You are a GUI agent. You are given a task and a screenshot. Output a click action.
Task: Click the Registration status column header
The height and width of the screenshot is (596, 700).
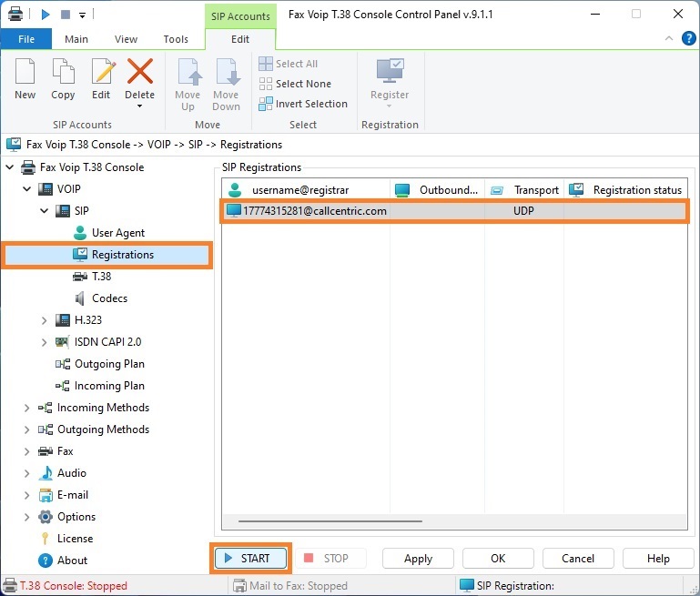(626, 190)
